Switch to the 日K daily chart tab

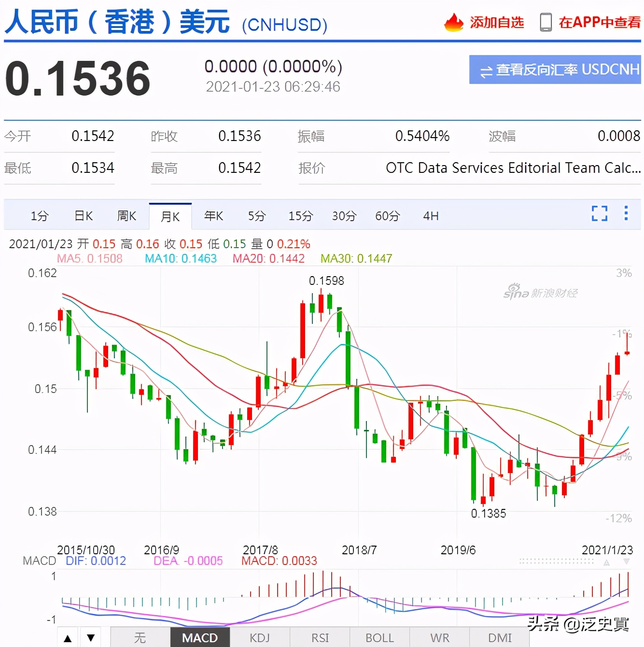pos(83,216)
